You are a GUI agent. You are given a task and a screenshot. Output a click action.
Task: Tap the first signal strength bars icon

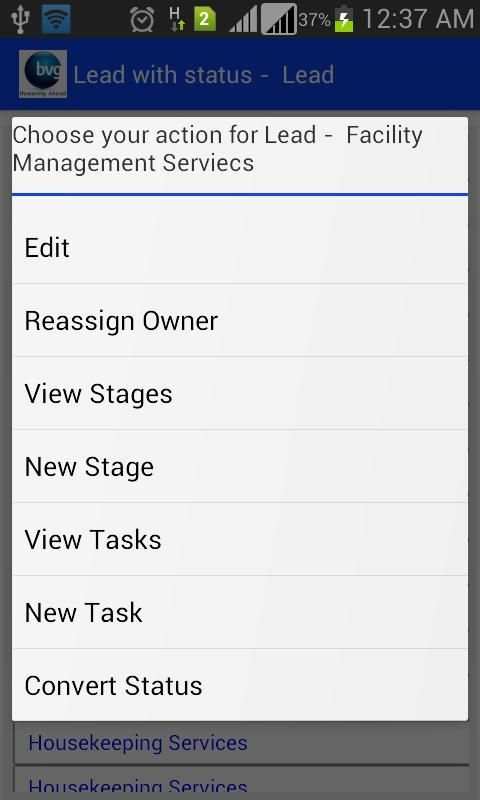pyautogui.click(x=243, y=20)
